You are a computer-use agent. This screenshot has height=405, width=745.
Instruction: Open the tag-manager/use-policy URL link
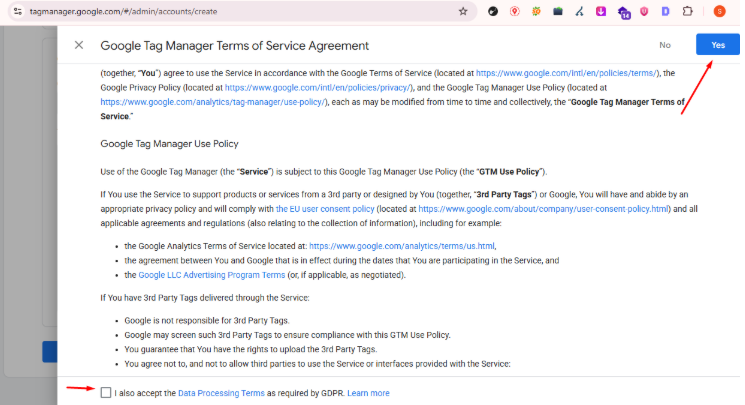coord(213,102)
